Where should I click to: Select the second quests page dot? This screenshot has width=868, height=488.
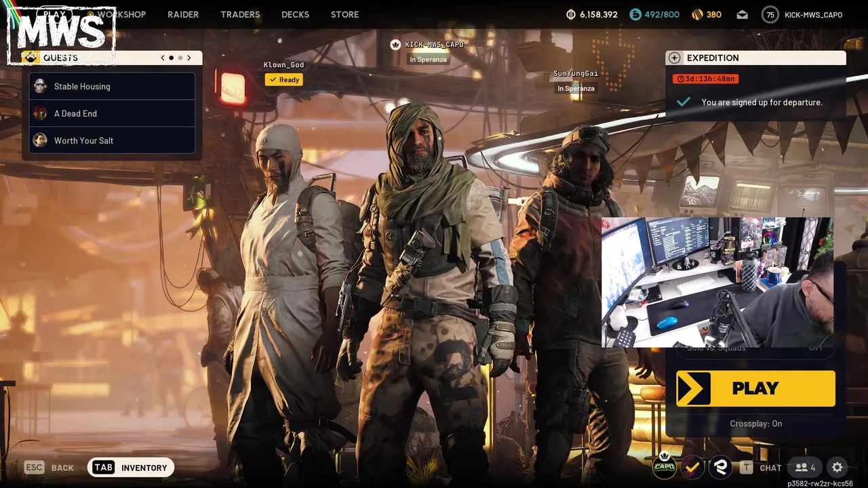180,58
